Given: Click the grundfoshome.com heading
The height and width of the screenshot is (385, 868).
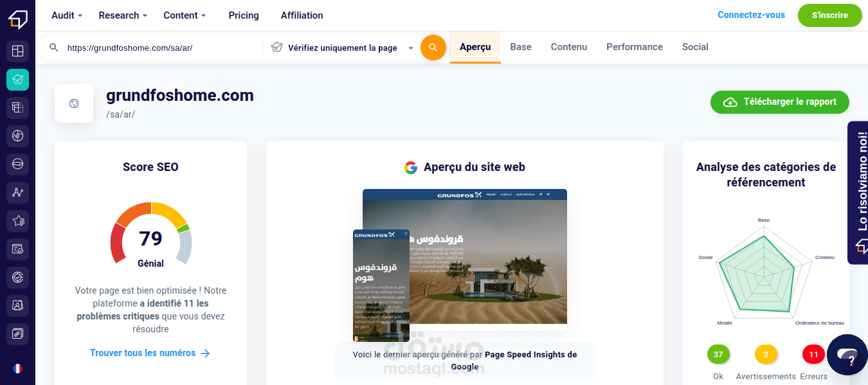Looking at the screenshot, I should point(180,96).
